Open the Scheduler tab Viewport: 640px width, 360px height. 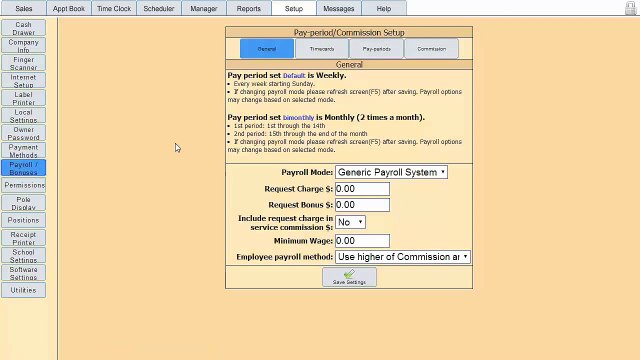point(159,8)
